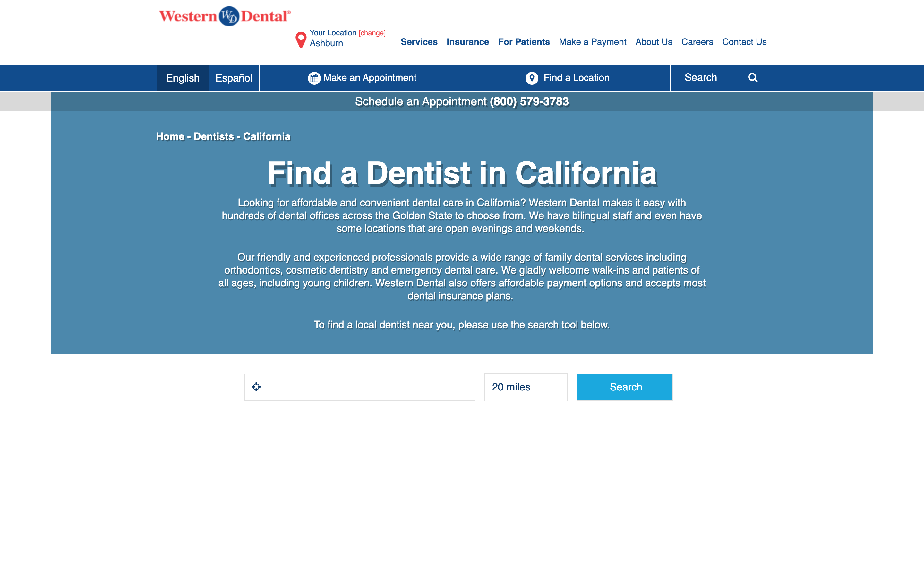Click the location search input field
Screen dimensions: 924x578
click(360, 387)
